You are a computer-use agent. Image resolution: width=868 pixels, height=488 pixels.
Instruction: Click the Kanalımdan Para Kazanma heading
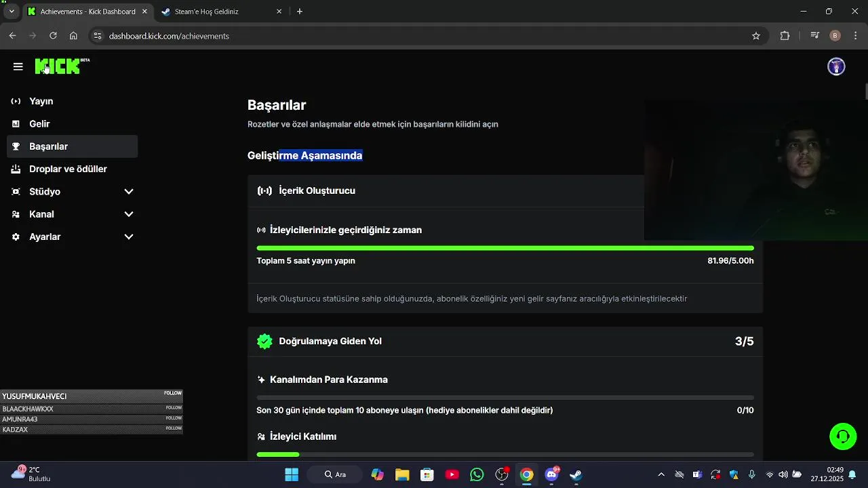[x=329, y=380]
